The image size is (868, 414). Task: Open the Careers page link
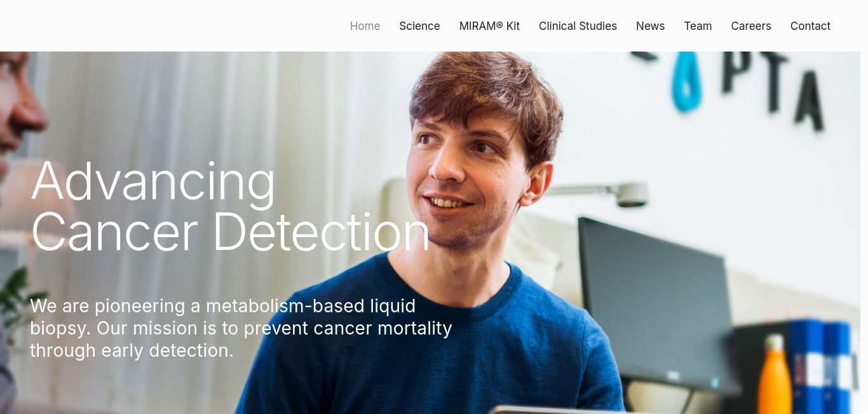tap(751, 26)
